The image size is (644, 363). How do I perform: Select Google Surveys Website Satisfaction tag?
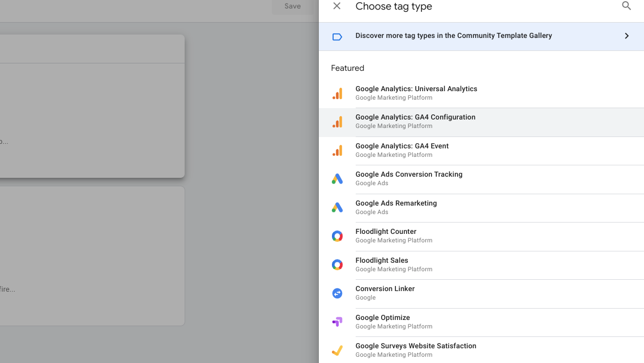coord(481,350)
